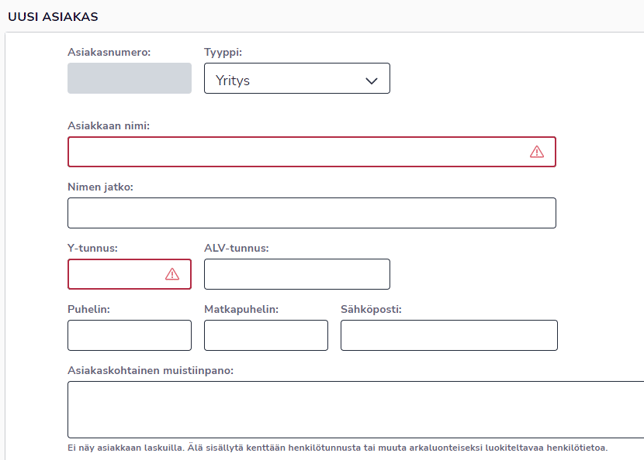The width and height of the screenshot is (644, 460).
Task: Click the ALV-tunnus text field
Action: [296, 274]
